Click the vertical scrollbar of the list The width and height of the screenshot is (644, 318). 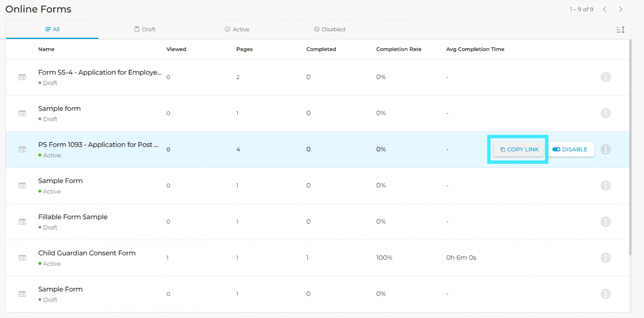click(x=630, y=147)
